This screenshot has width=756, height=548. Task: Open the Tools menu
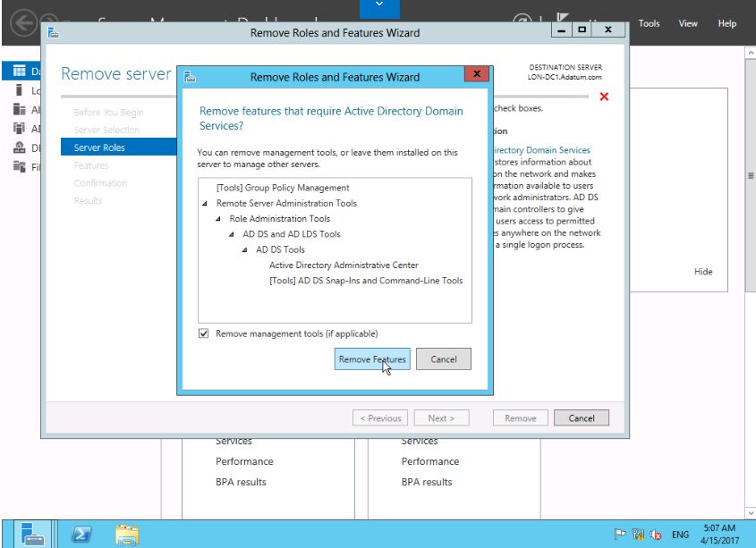click(650, 24)
